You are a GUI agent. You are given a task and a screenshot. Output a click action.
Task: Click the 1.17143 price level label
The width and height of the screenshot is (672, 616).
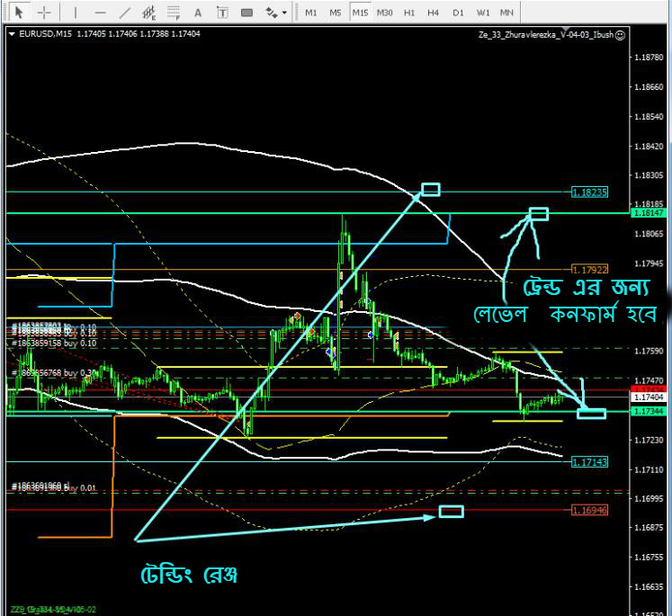coord(590,462)
